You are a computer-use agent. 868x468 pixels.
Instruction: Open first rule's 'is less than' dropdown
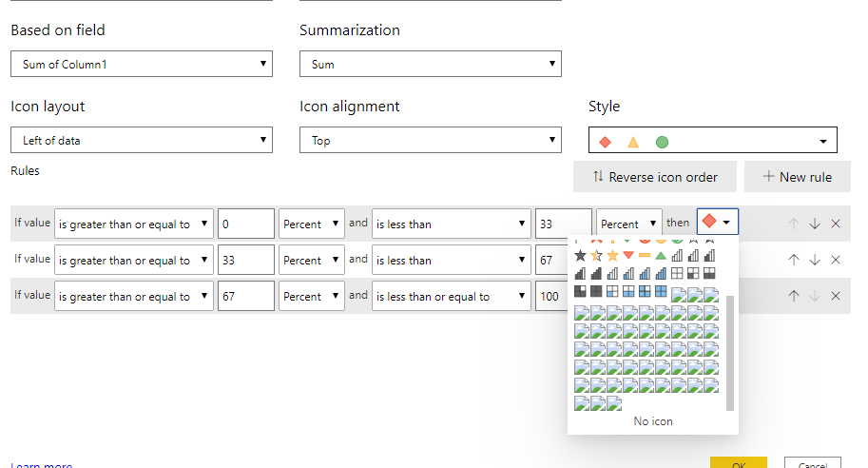tap(452, 224)
